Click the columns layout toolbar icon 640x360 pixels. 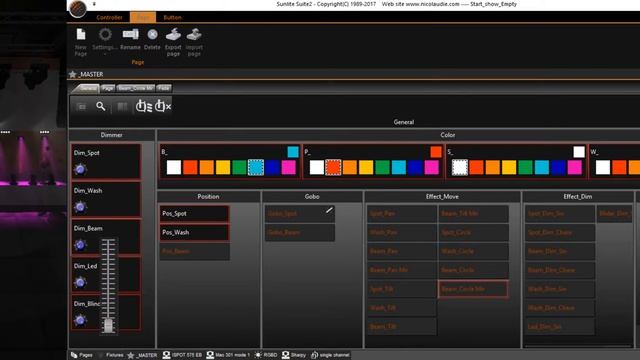(122, 107)
